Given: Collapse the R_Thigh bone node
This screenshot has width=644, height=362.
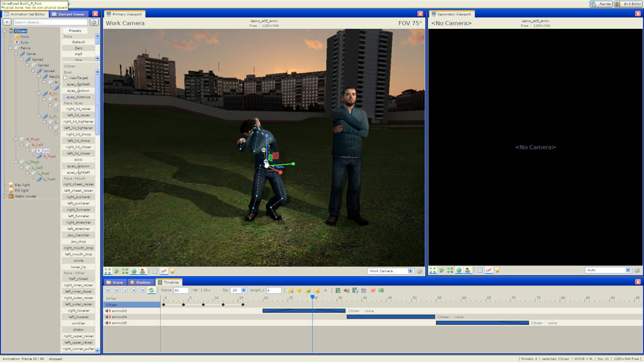Looking at the screenshot, I should click(x=16, y=139).
